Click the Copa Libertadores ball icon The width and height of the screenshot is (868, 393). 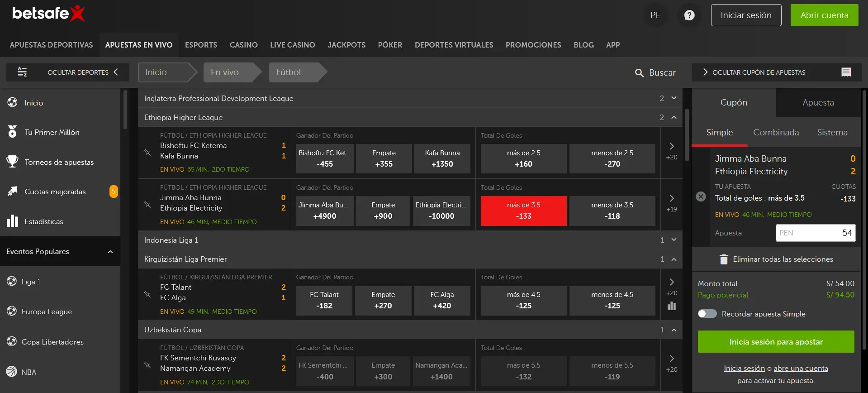tap(11, 341)
